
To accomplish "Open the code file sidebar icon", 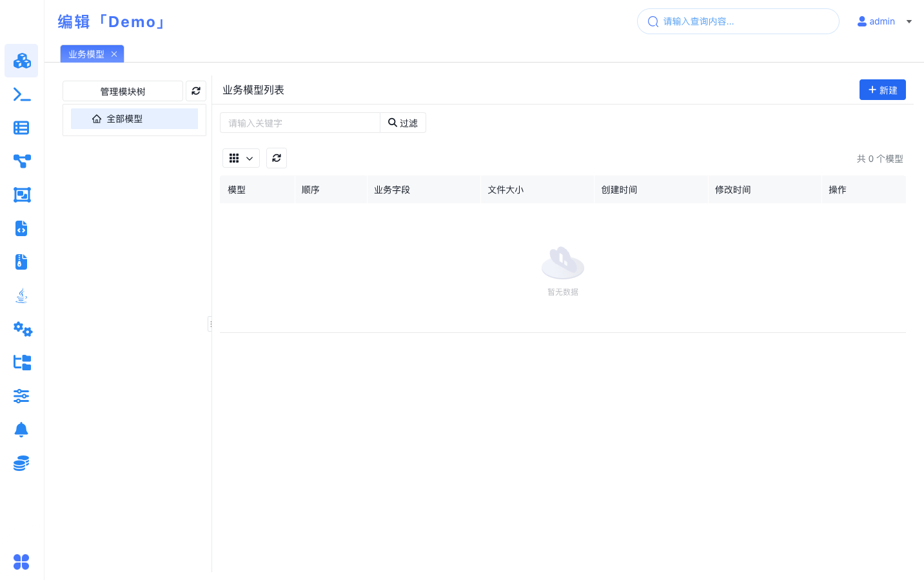I will click(21, 228).
